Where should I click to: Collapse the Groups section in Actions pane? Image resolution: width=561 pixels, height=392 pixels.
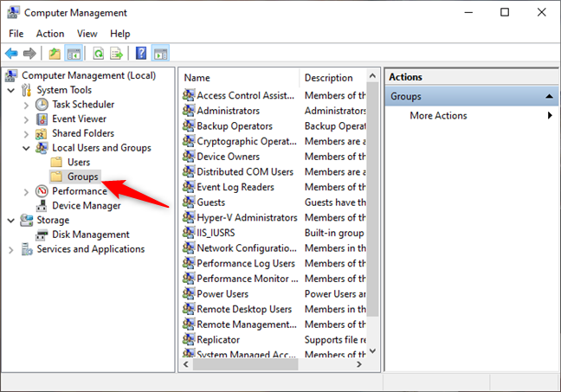(549, 96)
